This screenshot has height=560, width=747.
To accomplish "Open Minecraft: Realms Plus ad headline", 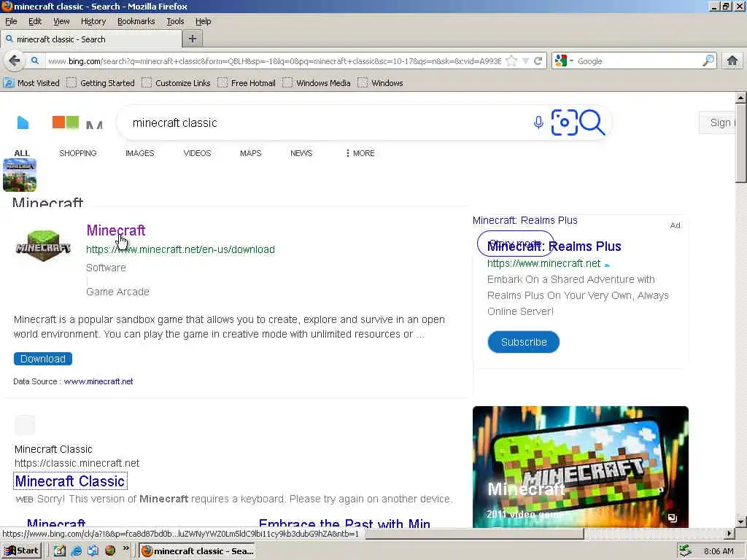I will pos(554,246).
